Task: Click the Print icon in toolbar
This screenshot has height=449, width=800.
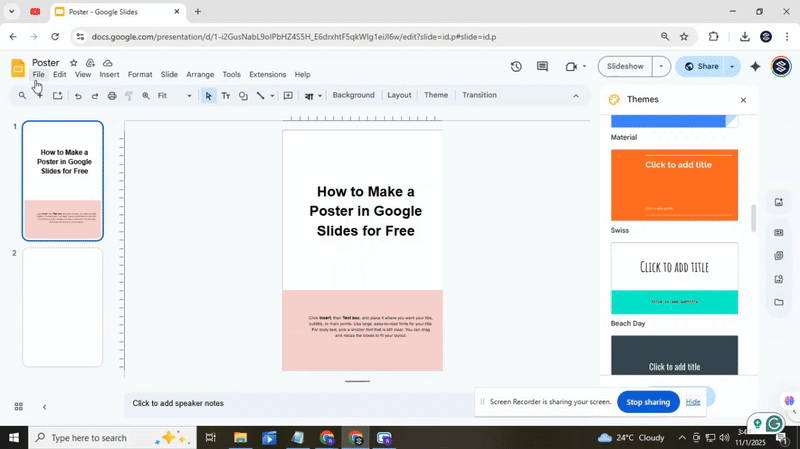Action: [112, 96]
